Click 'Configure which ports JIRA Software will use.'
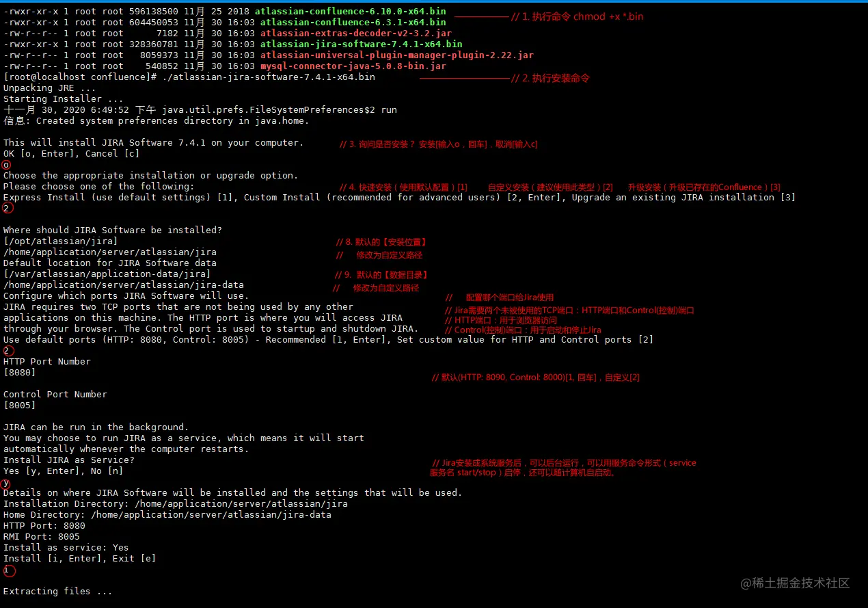Image resolution: width=868 pixels, height=608 pixels. [126, 296]
